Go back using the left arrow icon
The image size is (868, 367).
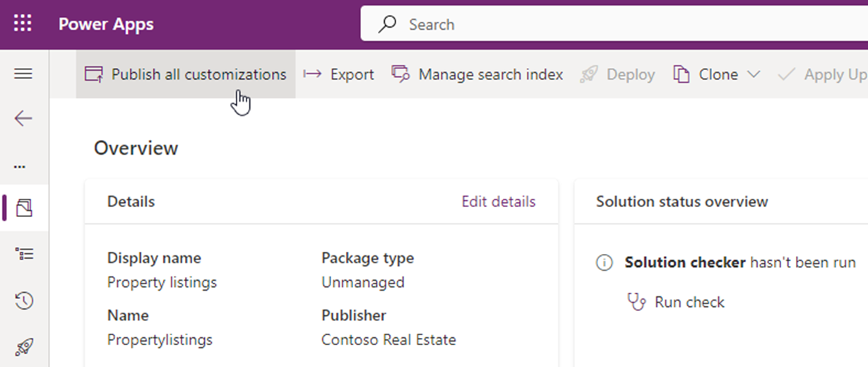click(x=23, y=117)
